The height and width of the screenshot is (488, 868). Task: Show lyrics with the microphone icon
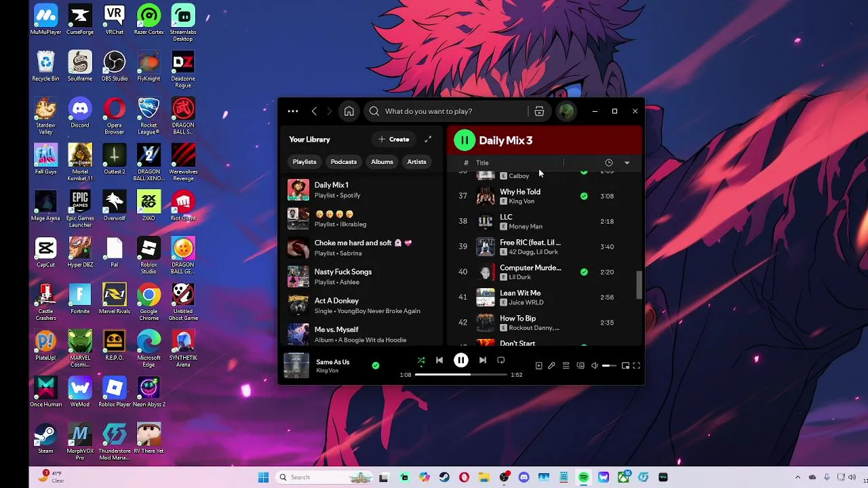pos(551,366)
